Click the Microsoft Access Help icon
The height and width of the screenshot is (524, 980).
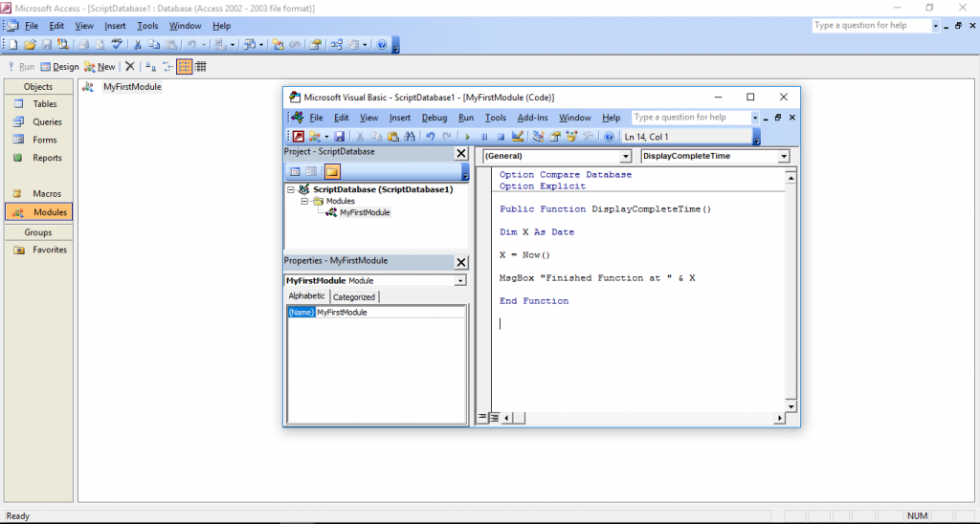click(x=381, y=44)
